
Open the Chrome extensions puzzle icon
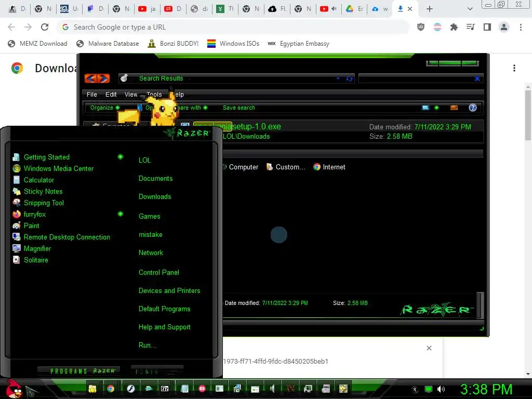(x=454, y=27)
